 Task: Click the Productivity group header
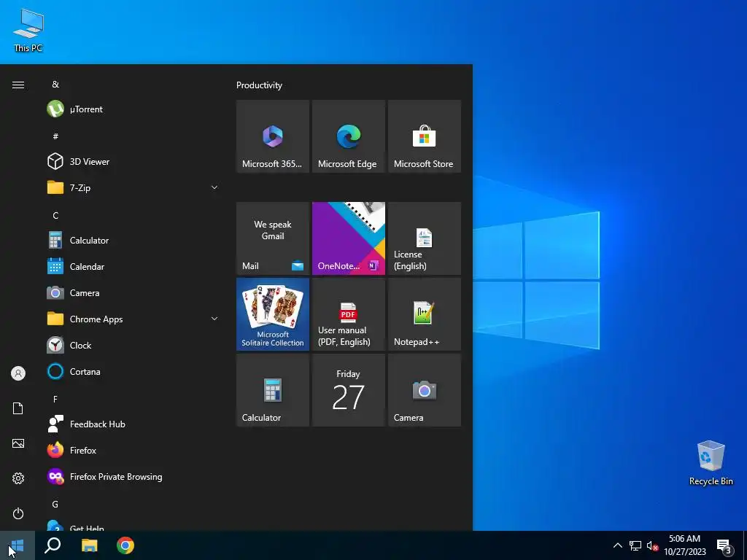[x=259, y=85]
